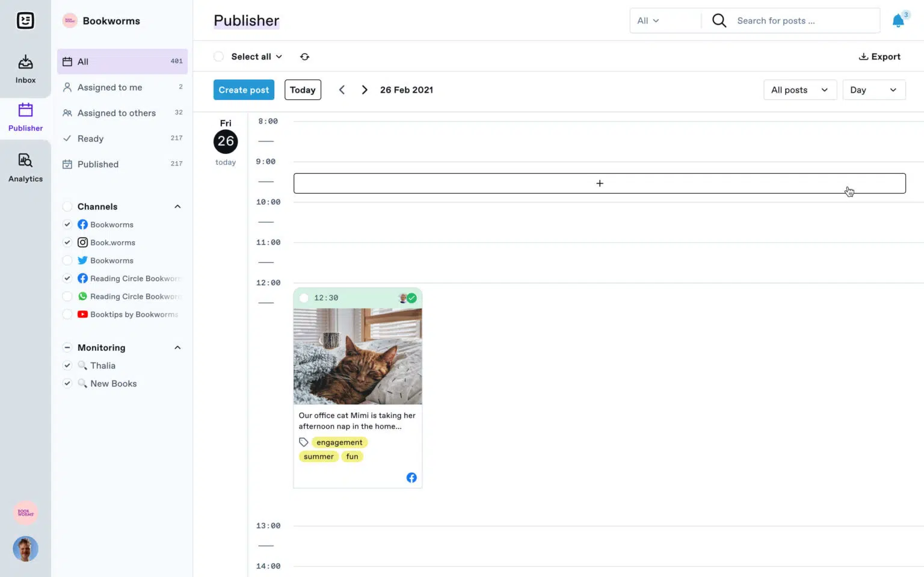Select the Publisher calendar icon in sidebar
924x577 pixels.
pyautogui.click(x=25, y=111)
